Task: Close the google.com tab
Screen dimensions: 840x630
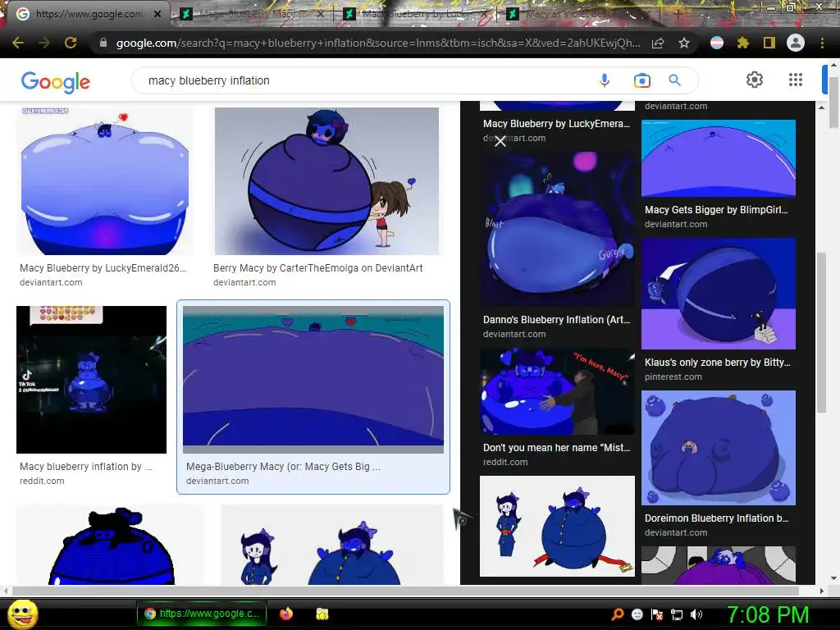Action: 157,14
